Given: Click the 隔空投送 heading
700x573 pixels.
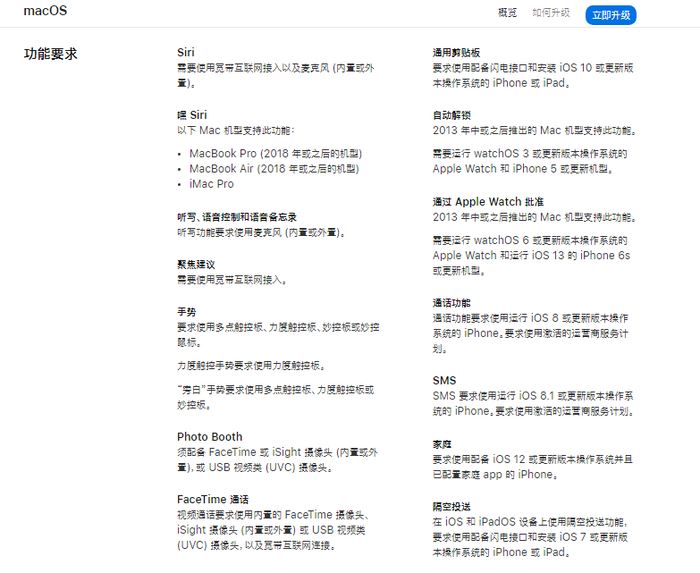Looking at the screenshot, I should pos(451,507).
